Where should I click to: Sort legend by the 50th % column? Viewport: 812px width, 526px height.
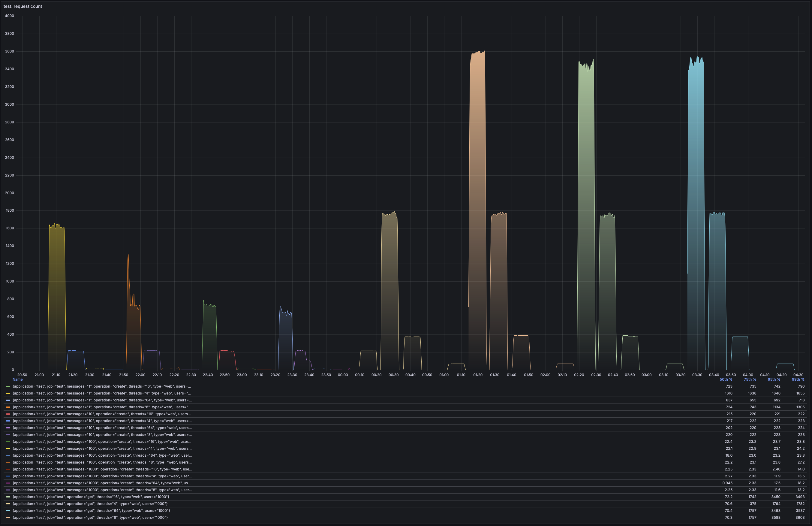click(x=726, y=379)
